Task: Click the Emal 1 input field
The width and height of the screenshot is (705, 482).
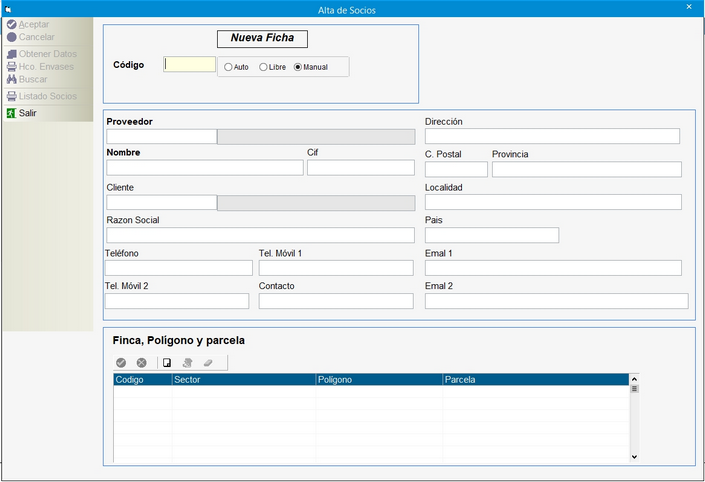Action: point(553,268)
